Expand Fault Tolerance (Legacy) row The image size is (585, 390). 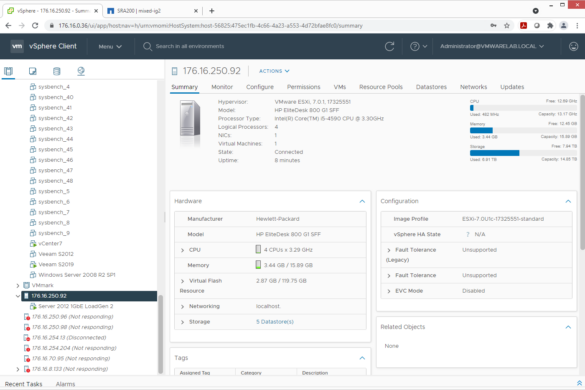[x=389, y=250]
